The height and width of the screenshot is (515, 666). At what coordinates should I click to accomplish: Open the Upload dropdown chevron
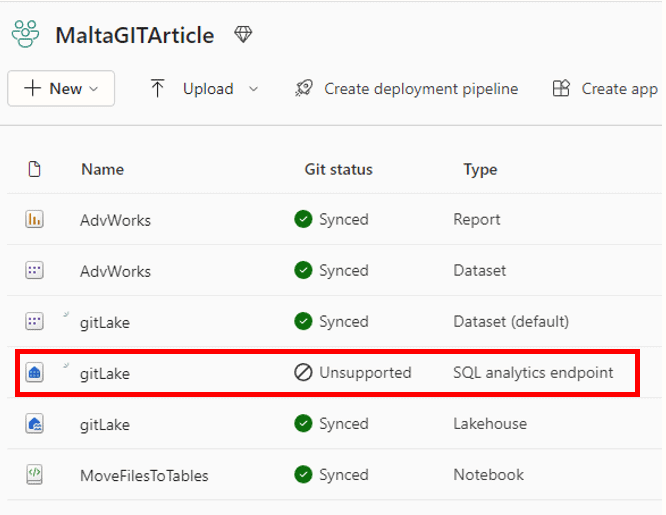click(254, 89)
